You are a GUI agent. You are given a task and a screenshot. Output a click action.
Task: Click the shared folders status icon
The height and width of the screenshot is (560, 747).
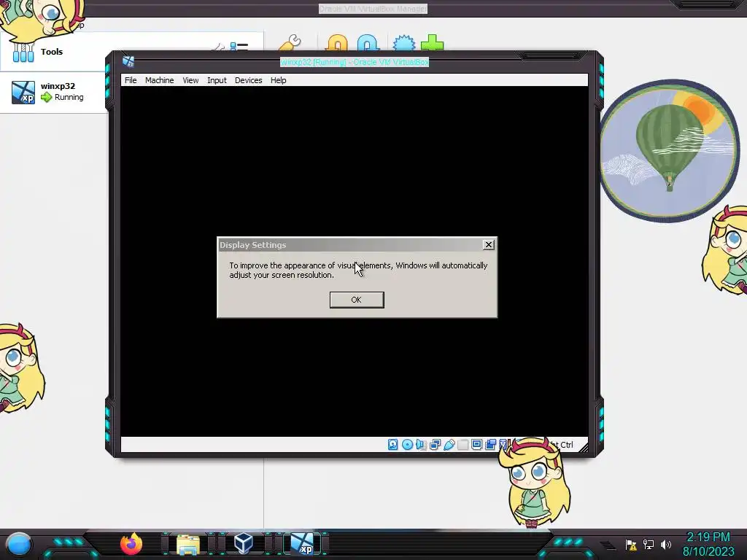pyautogui.click(x=462, y=444)
